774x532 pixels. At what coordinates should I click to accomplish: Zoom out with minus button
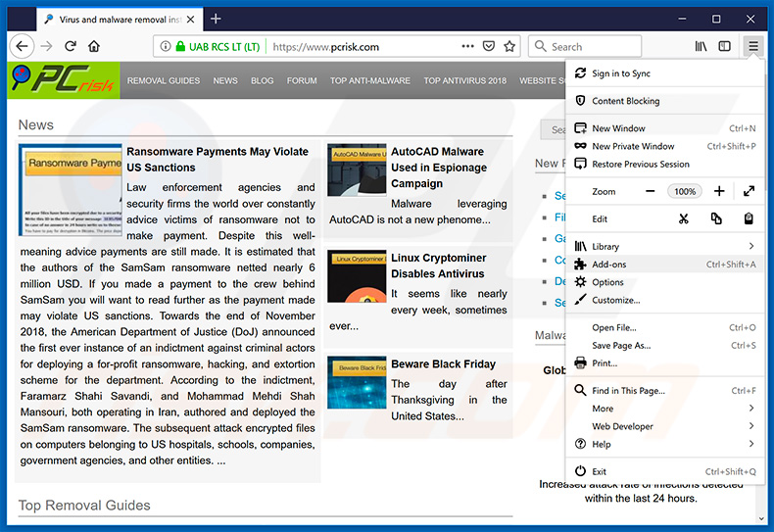click(650, 191)
